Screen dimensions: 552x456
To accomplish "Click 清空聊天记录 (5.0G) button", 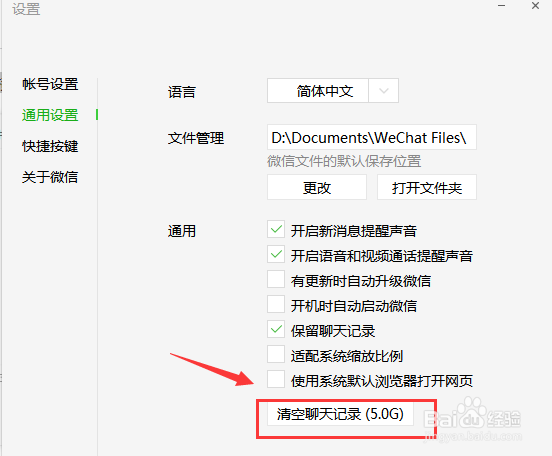I will [x=340, y=414].
